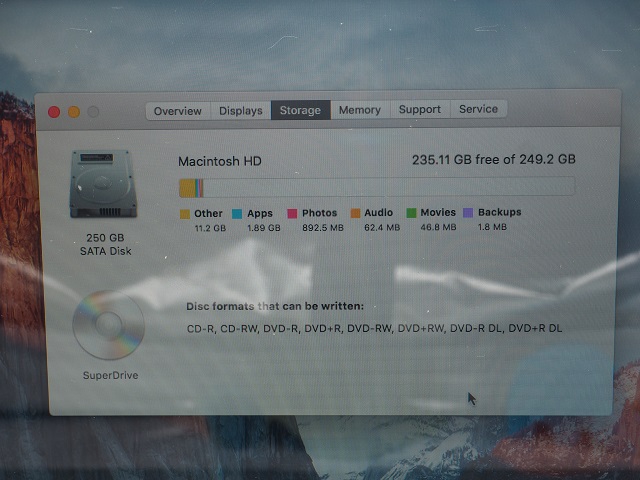This screenshot has height=480, width=640.
Task: Click the '1.89 GB' value
Action: tap(264, 228)
